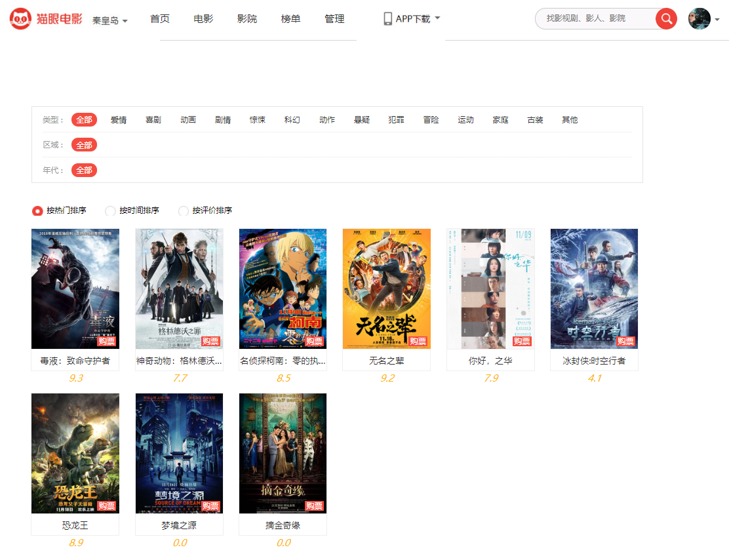Filter by 古装 genre
This screenshot has width=729, height=560.
pos(535,120)
